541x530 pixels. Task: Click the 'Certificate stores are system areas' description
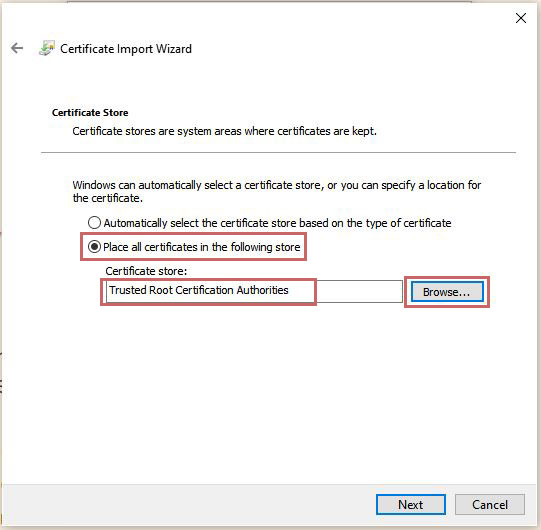tap(225, 131)
